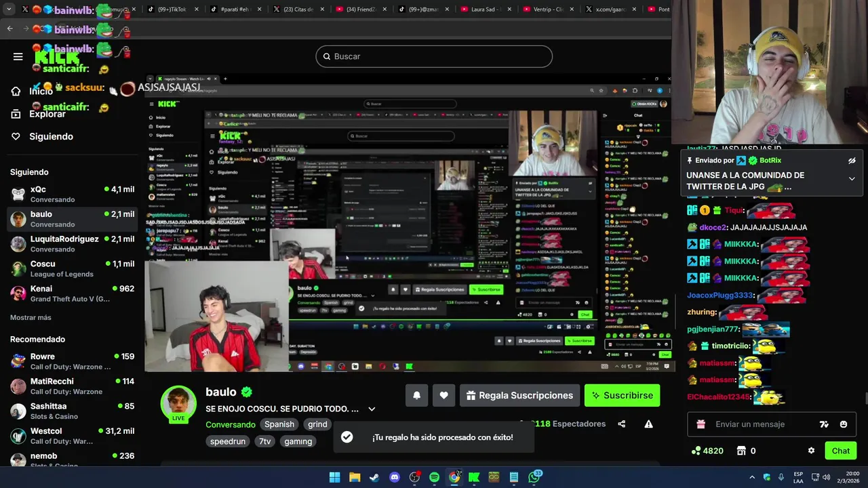Open the emoji picker in chat input
868x488 pixels.
[x=844, y=424]
